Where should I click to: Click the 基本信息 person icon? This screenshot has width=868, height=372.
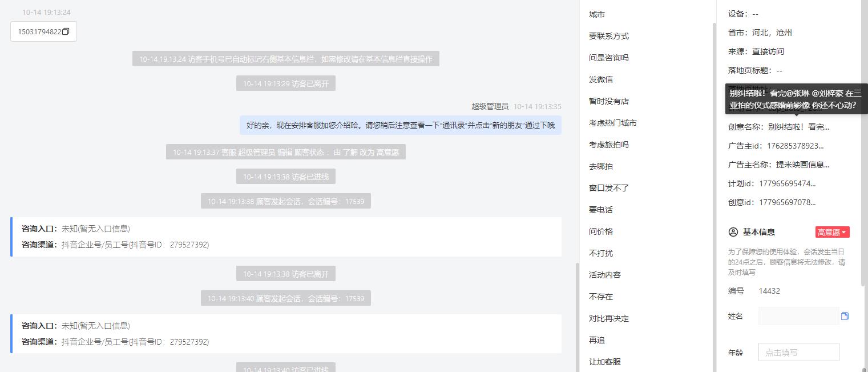(x=733, y=232)
